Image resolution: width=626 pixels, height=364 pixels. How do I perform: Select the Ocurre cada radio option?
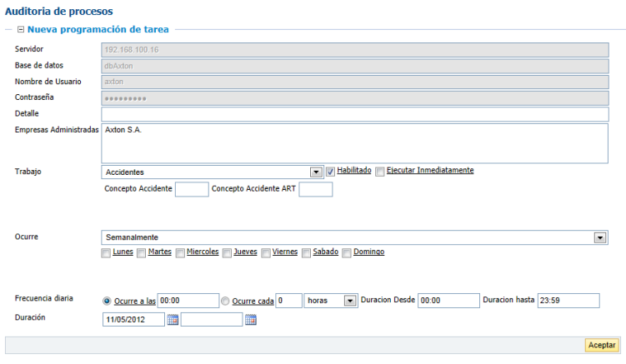225,301
